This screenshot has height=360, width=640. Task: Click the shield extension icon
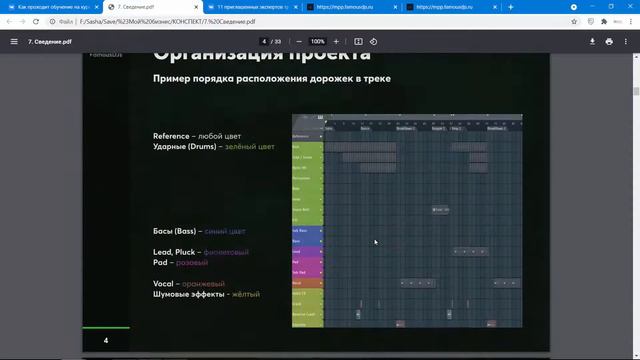(x=591, y=22)
